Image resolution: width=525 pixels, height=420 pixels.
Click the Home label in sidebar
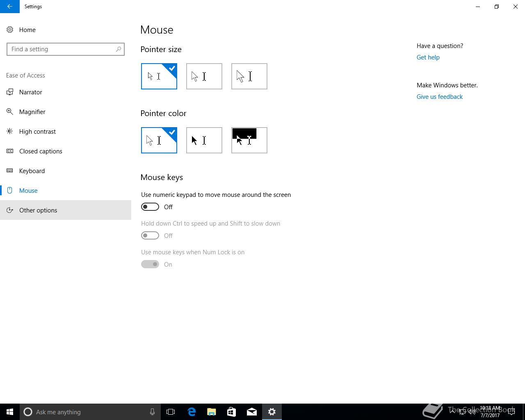[27, 30]
